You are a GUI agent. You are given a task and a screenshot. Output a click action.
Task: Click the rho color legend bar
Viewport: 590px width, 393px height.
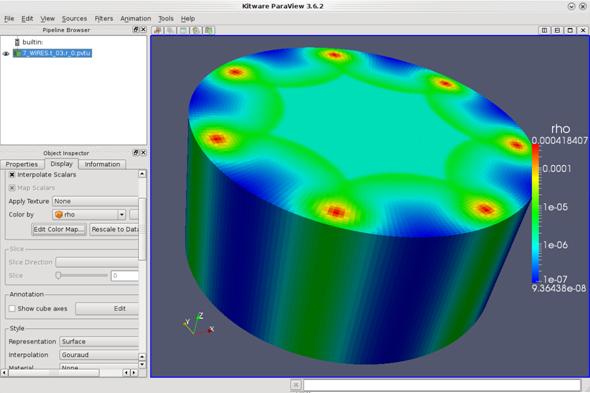coord(535,213)
